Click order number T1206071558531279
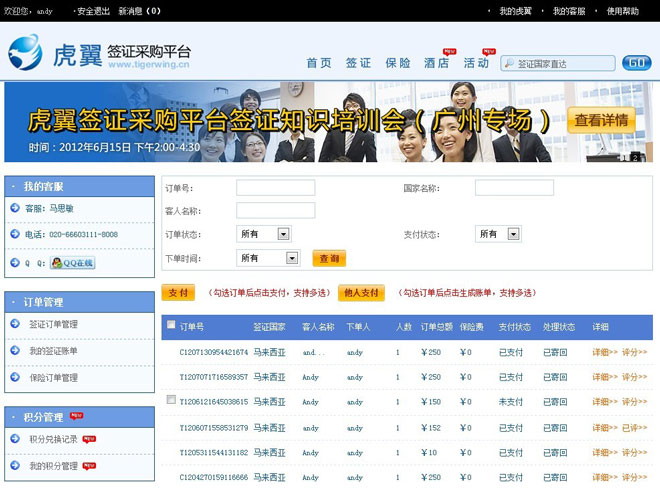This screenshot has width=660, height=489. point(214,428)
